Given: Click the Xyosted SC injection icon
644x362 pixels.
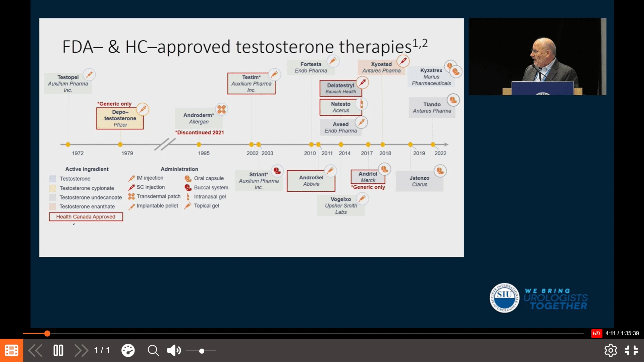Looking at the screenshot, I should click(x=403, y=61).
